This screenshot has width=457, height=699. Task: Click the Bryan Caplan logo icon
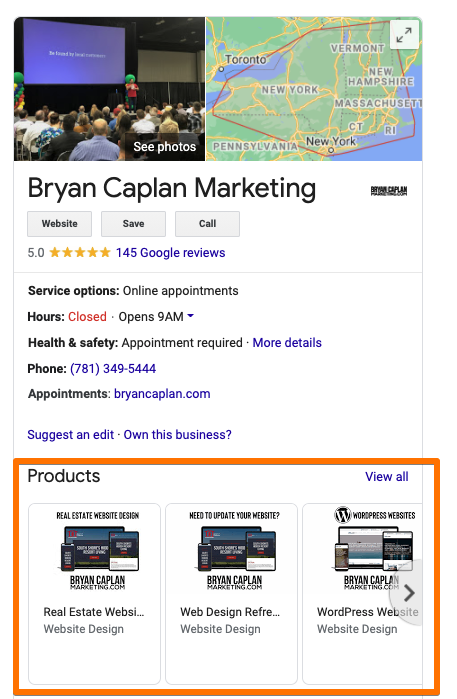[389, 191]
